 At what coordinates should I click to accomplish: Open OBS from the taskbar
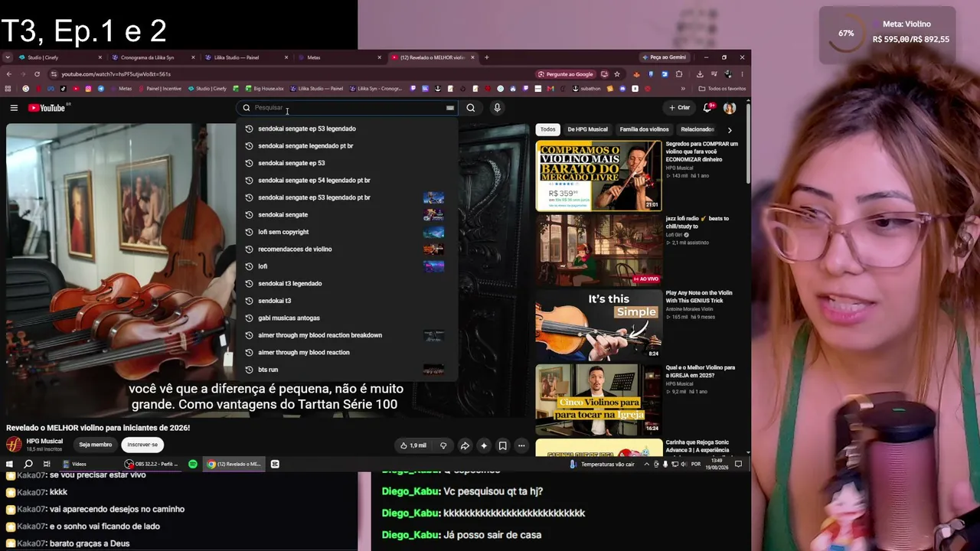point(153,464)
